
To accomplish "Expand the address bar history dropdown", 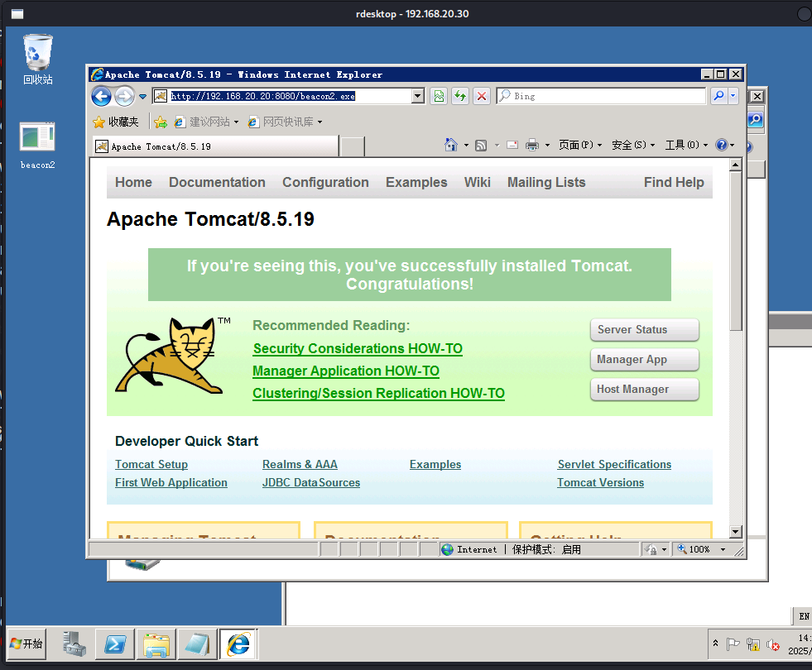I will click(x=417, y=96).
